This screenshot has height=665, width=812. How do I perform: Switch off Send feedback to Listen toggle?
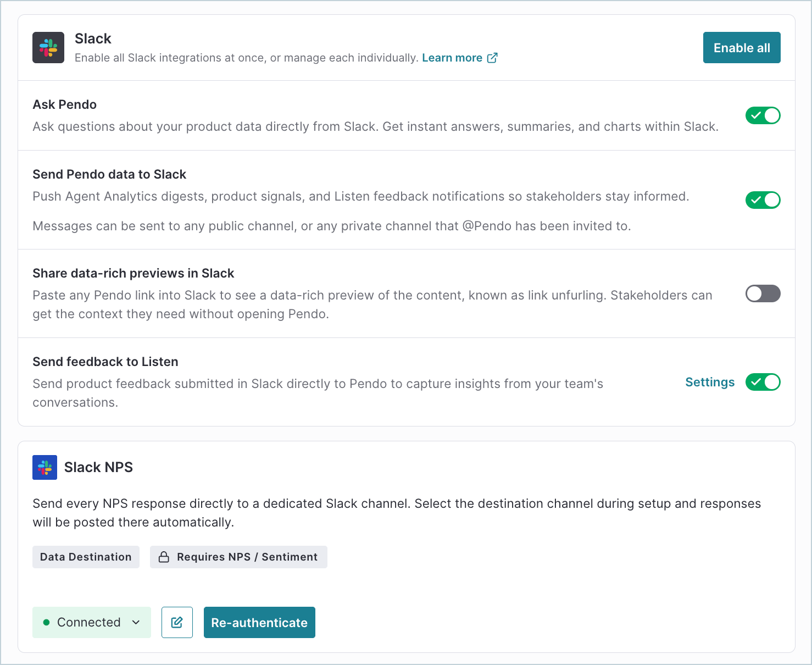763,382
